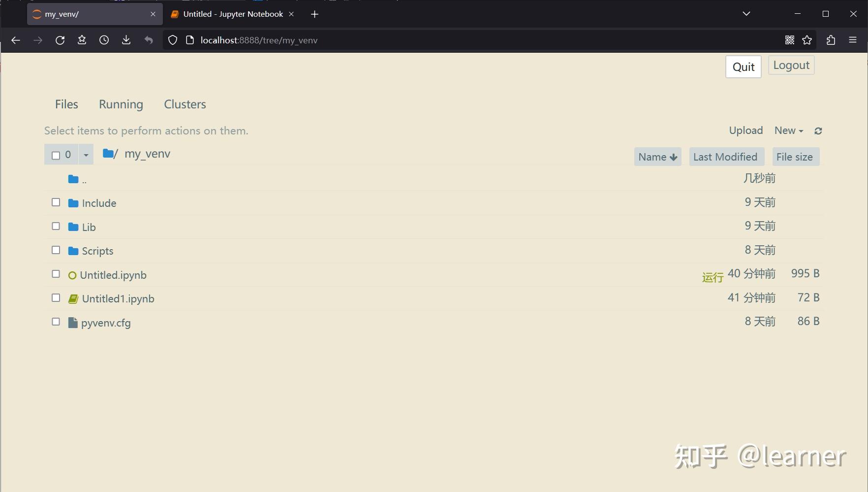
Task: Open the Untitled1.ipynb notebook
Action: pos(118,299)
